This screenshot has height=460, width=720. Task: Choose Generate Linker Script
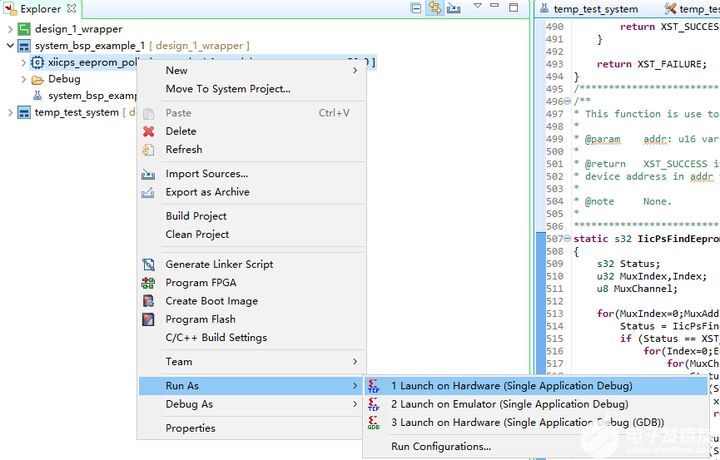pyautogui.click(x=252, y=264)
